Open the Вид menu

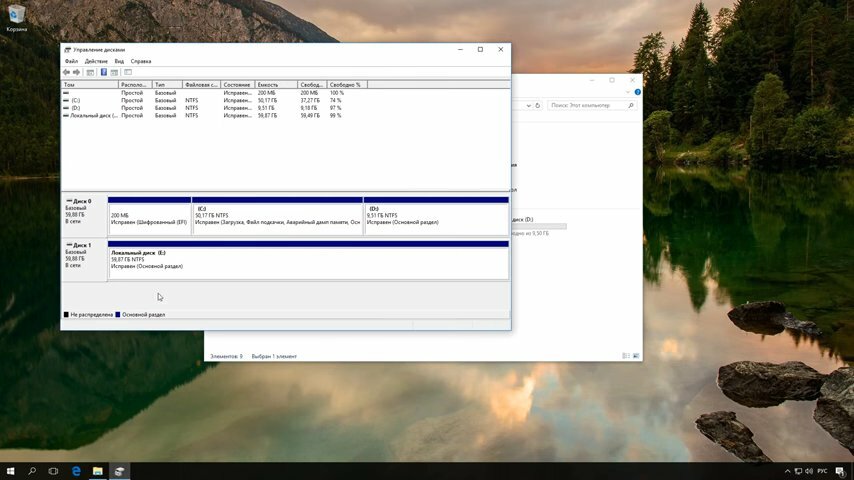click(119, 61)
